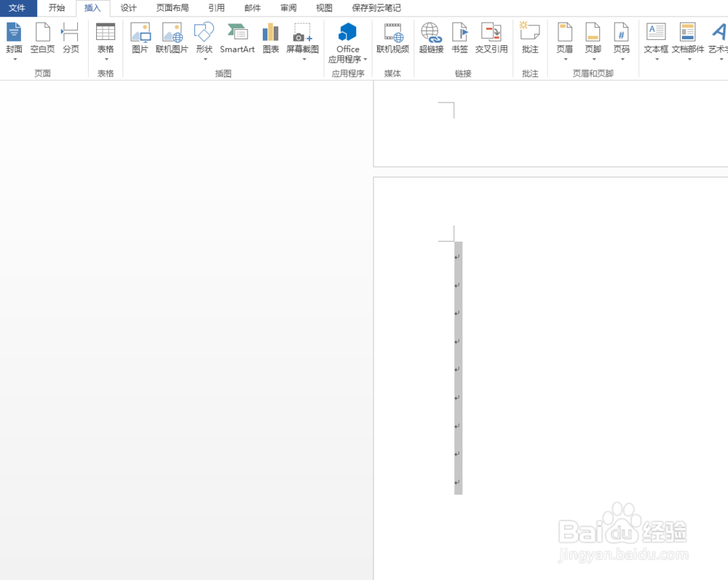Switch to the 引用 References tab
Image resolution: width=728 pixels, height=580 pixels.
[x=216, y=8]
